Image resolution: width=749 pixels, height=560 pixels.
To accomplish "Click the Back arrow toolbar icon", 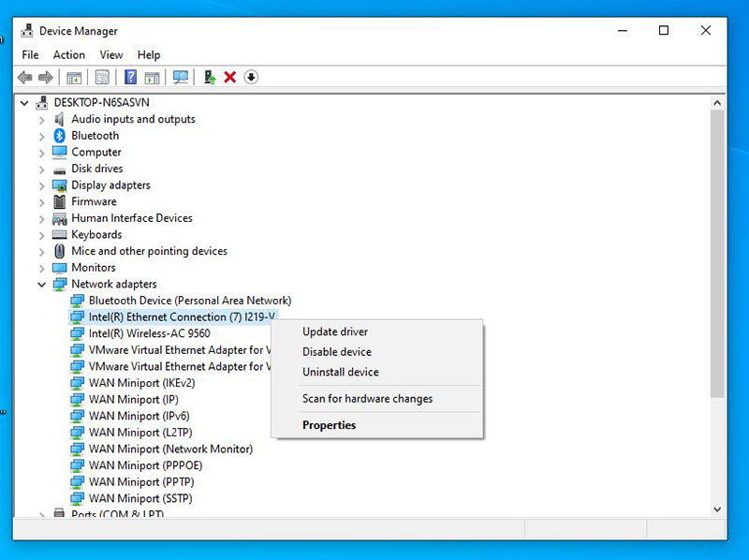I will click(25, 77).
